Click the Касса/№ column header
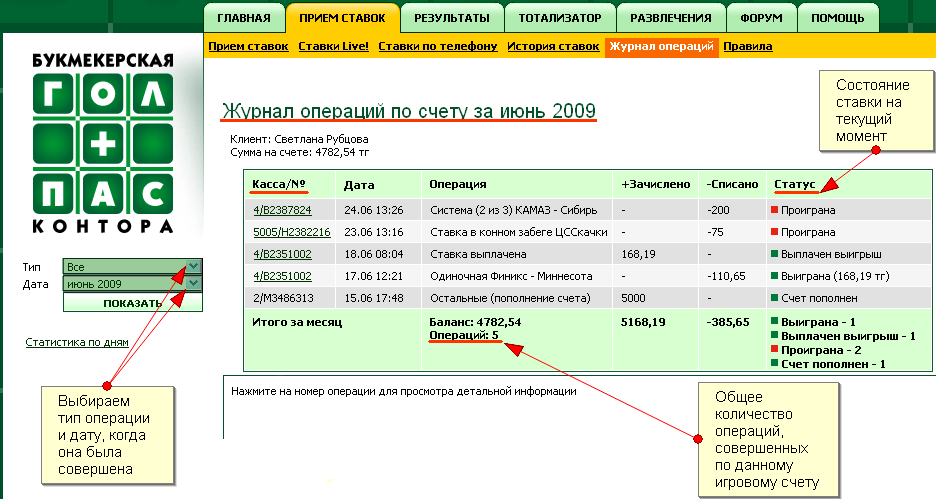Screen dimensions: 936x499 pos(279,184)
